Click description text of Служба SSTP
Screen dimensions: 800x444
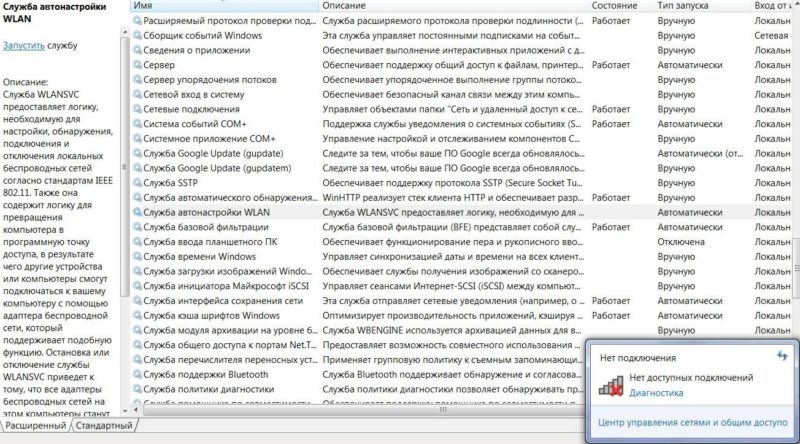(x=452, y=183)
